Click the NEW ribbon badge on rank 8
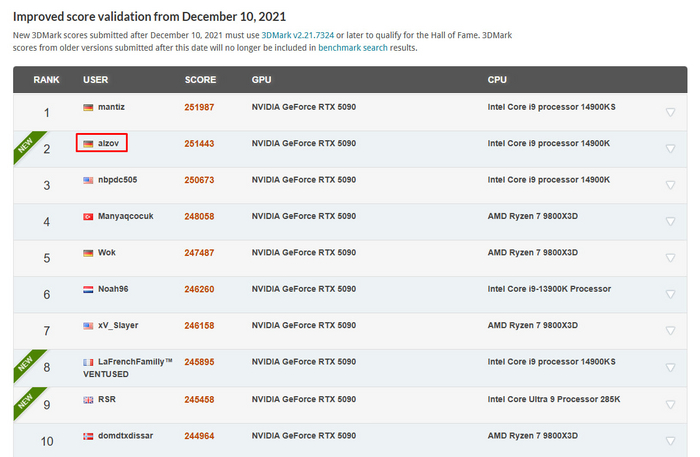This screenshot has height=457, width=700. pyautogui.click(x=25, y=363)
